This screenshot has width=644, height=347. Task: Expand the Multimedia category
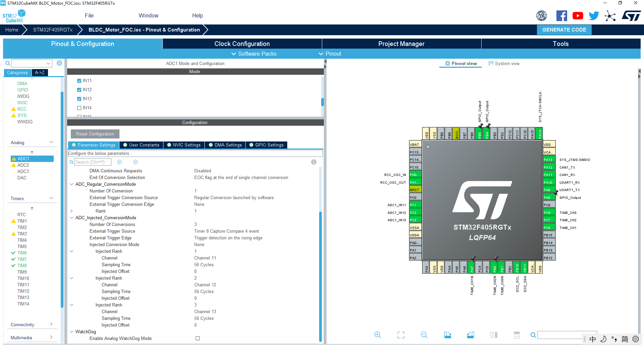click(x=51, y=337)
